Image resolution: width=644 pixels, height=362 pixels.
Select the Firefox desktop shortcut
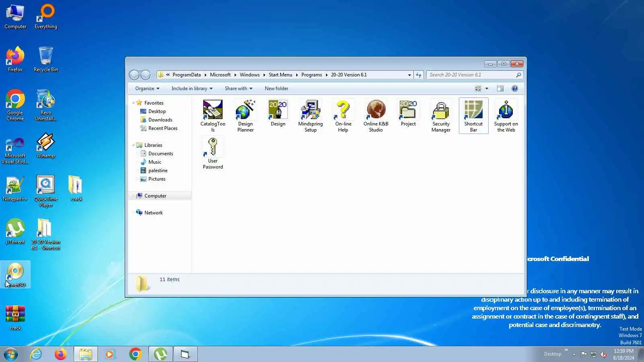[x=15, y=59]
